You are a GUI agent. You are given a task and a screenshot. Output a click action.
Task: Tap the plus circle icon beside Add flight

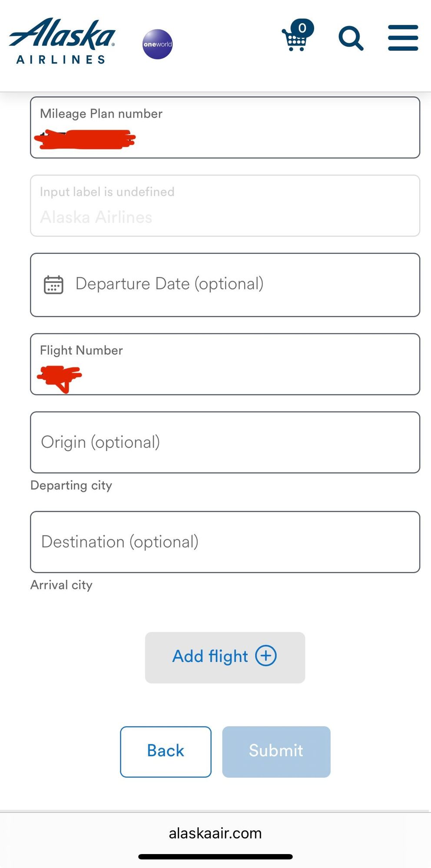click(266, 655)
